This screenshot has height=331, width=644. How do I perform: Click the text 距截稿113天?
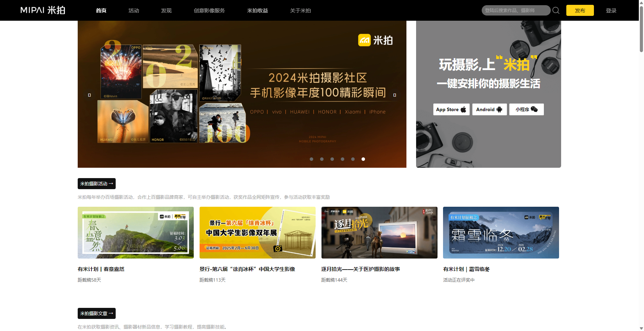[x=213, y=280]
